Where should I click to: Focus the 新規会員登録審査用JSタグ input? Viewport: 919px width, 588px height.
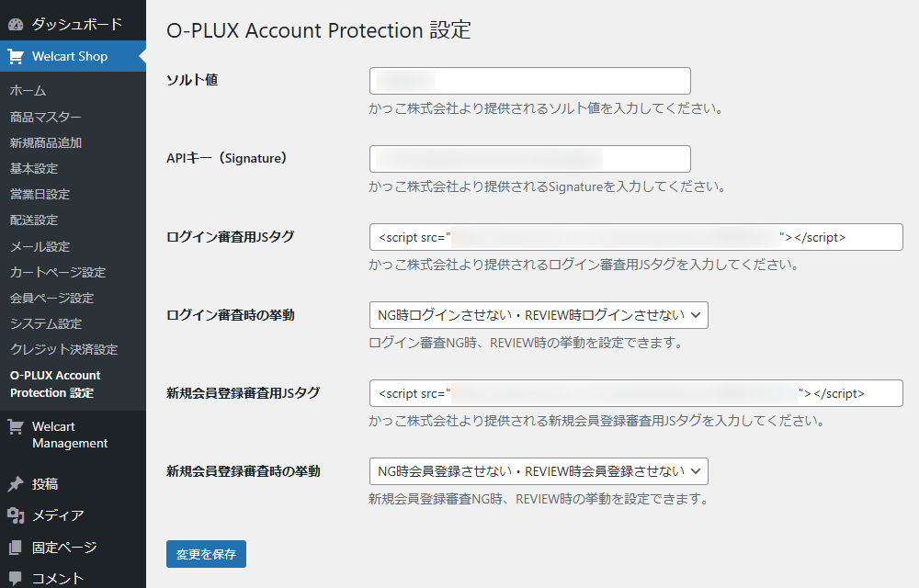(636, 393)
